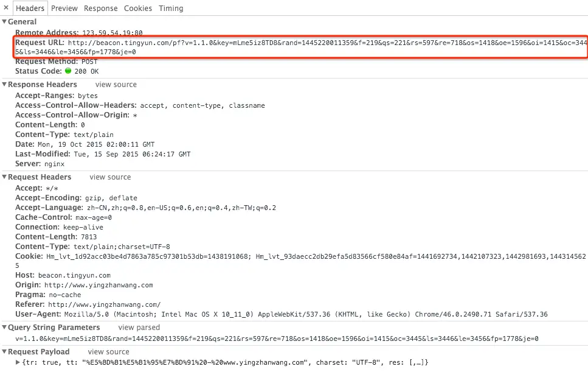Expand the payload JSON object tree
The width and height of the screenshot is (588, 372).
18,363
